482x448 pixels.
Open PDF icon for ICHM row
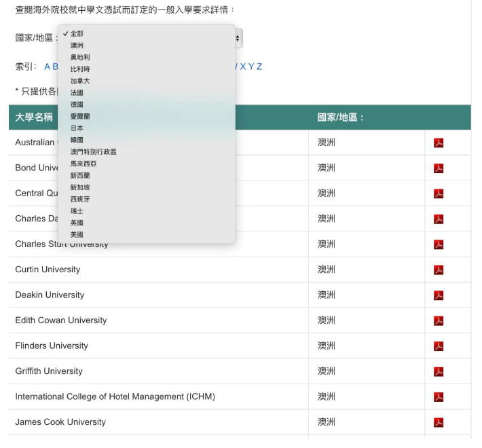pyautogui.click(x=439, y=397)
